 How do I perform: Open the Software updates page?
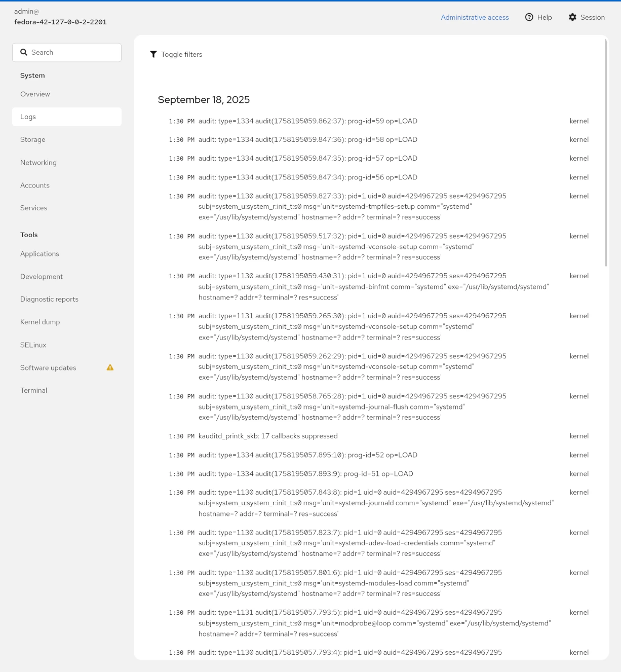pos(48,367)
